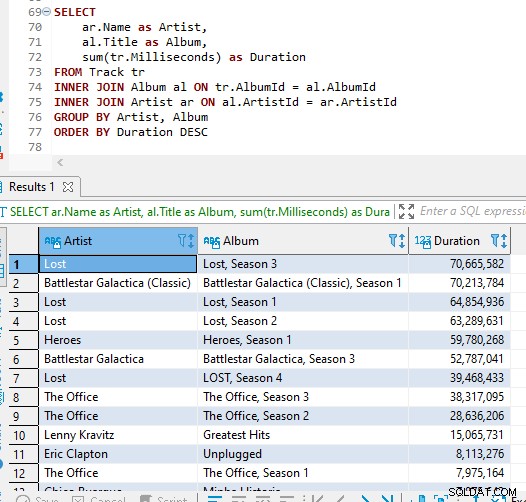The image size is (526, 502).
Task: Open the filter icon on the Album column
Action: (x=393, y=241)
